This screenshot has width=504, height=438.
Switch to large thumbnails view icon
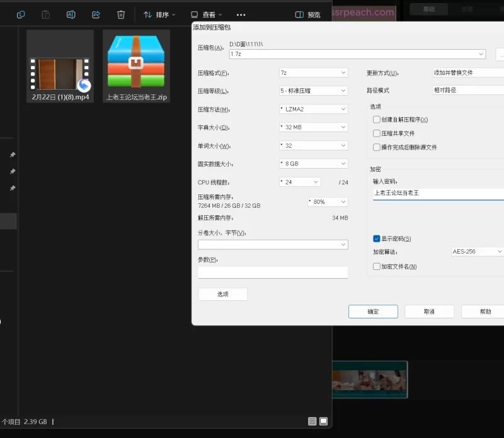click(324, 421)
